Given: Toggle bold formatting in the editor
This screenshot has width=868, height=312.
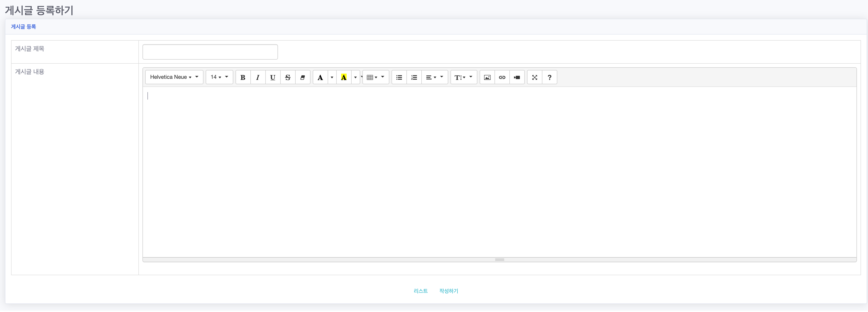Looking at the screenshot, I should pos(243,77).
